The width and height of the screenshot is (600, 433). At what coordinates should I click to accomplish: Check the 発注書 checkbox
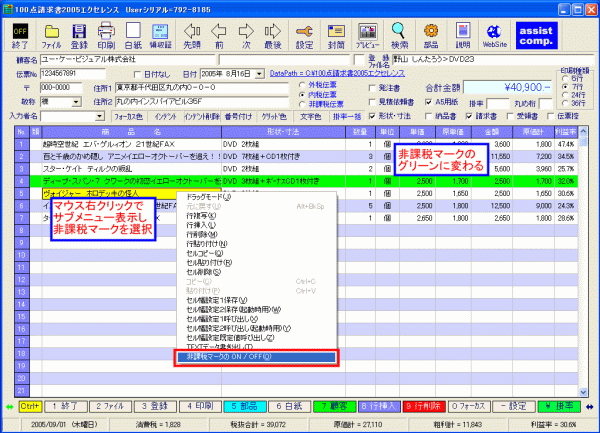coord(372,88)
